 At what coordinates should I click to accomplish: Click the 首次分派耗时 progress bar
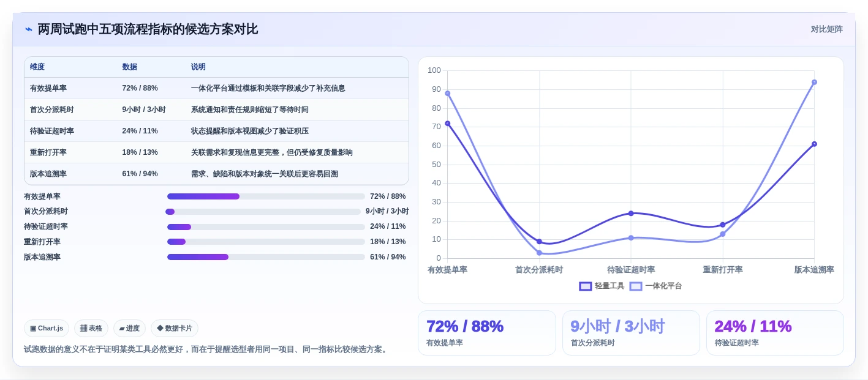[263, 212]
